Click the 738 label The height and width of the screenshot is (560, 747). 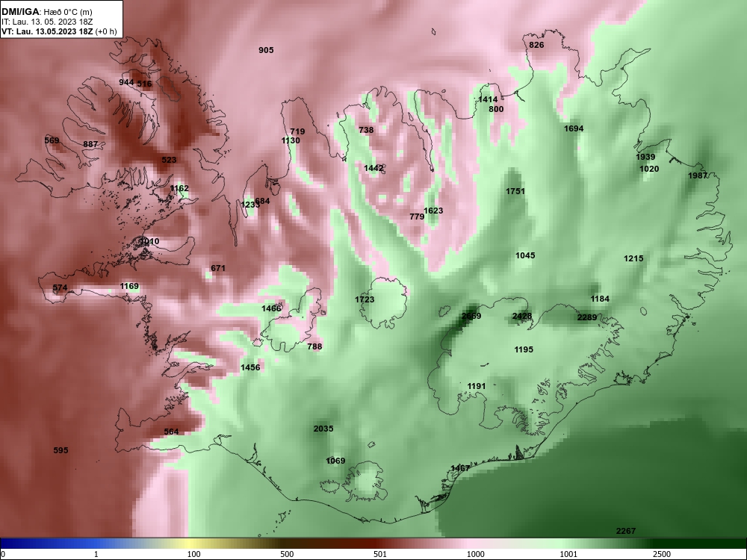click(366, 130)
